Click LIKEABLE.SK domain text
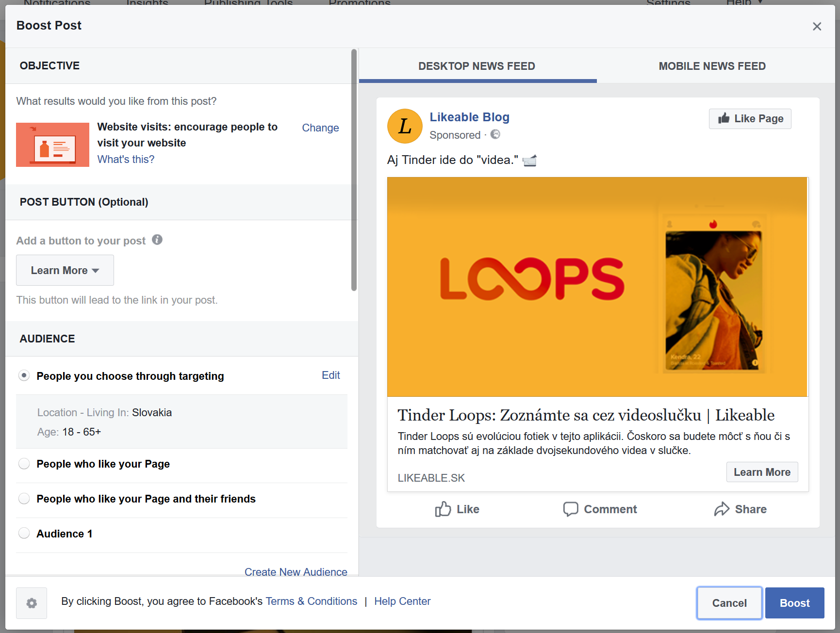The width and height of the screenshot is (840, 633). 431,478
